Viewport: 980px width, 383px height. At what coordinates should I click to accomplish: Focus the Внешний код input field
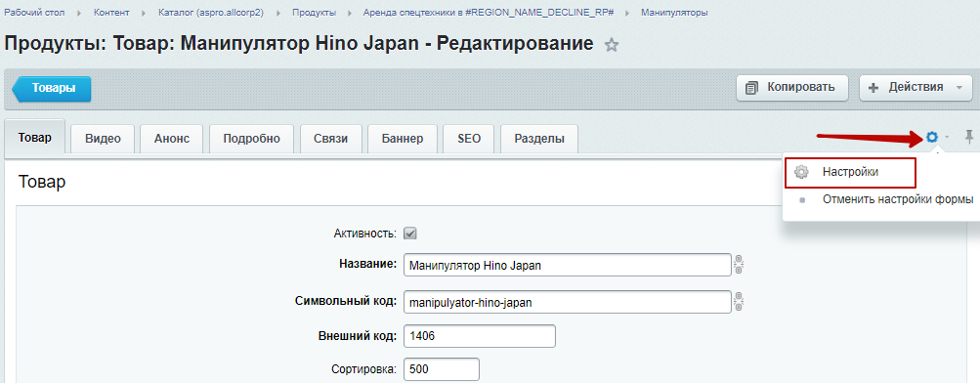pyautogui.click(x=480, y=336)
